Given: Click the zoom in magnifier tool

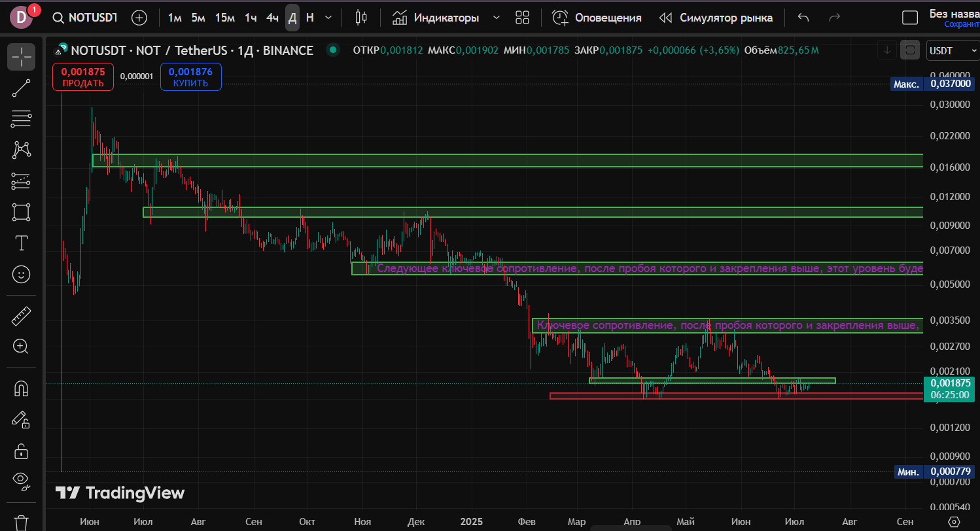Looking at the screenshot, I should 21,347.
